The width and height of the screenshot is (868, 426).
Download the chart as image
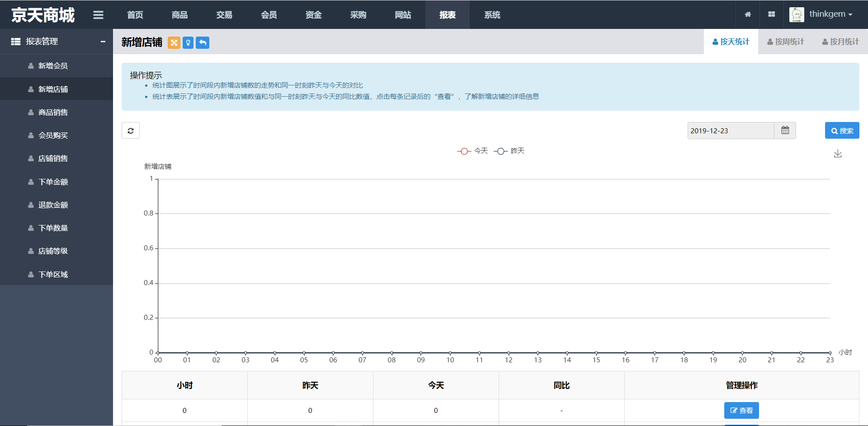[x=838, y=154]
